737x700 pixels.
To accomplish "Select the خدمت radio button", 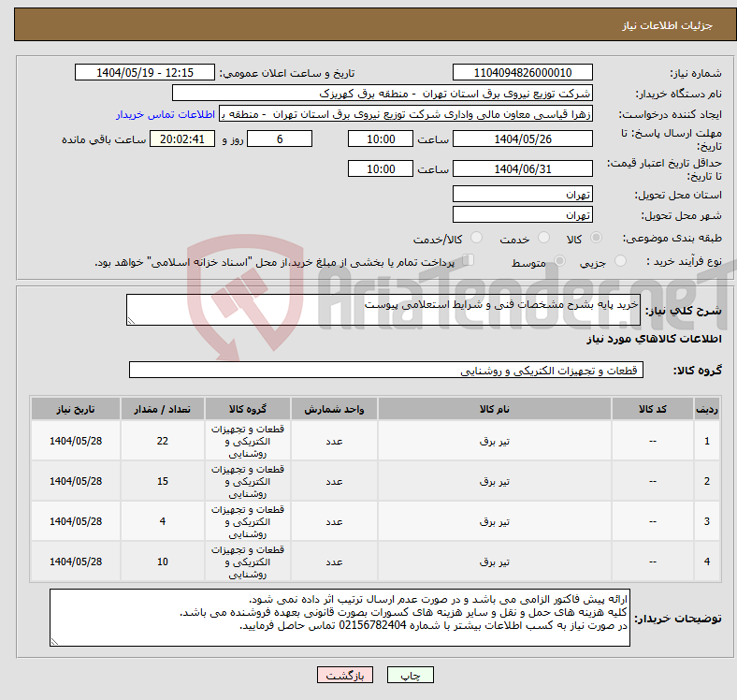I will 543,238.
